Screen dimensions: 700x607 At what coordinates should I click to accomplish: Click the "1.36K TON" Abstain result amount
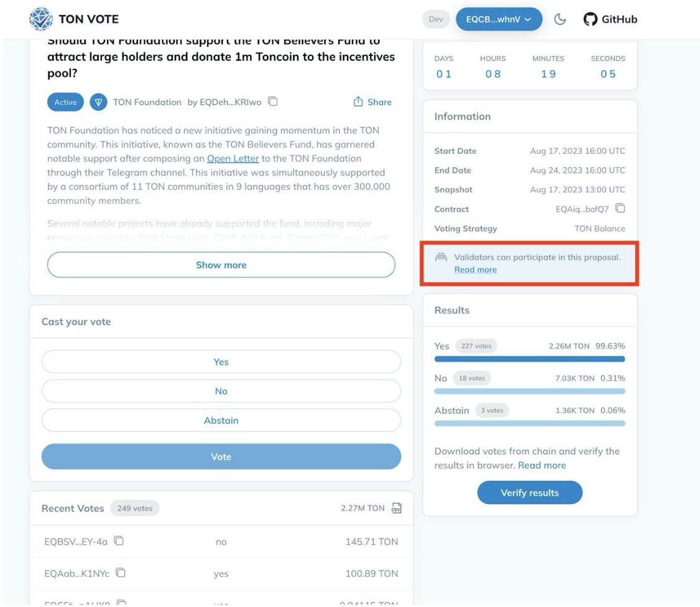pos(575,410)
